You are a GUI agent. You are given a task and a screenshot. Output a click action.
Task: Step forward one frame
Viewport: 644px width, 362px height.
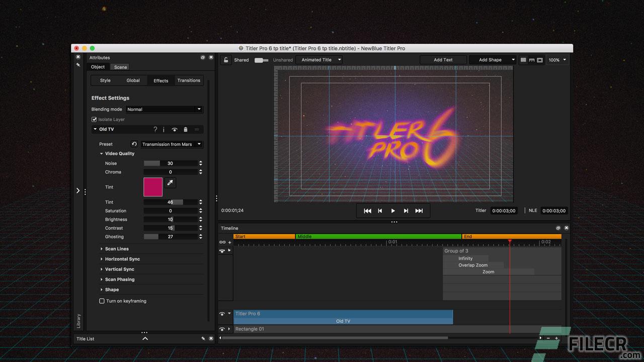click(406, 211)
